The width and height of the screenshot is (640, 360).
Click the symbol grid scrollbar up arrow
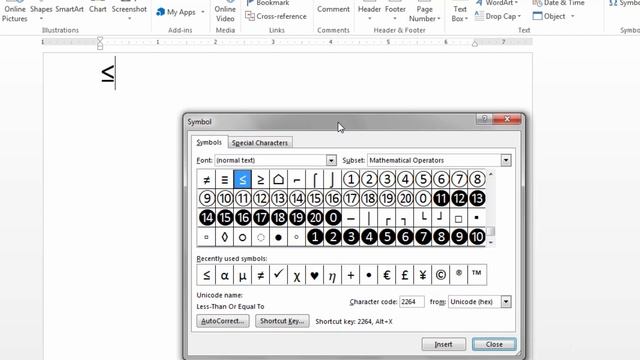coord(491,174)
